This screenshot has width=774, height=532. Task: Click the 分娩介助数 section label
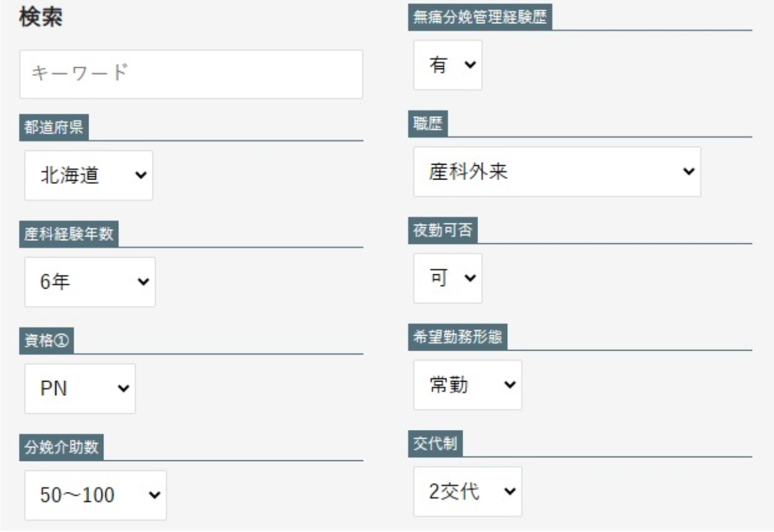pyautogui.click(x=61, y=447)
